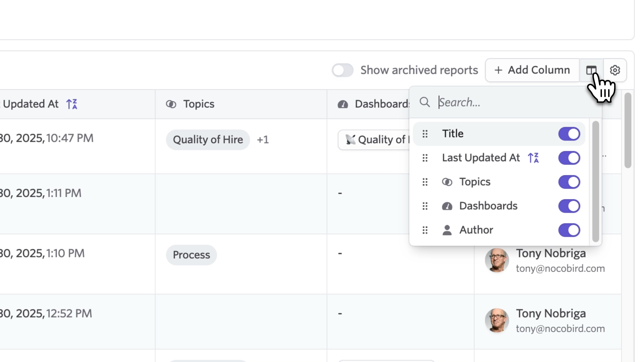This screenshot has width=644, height=362.
Task: Turn off the Title column toggle
Action: 569,134
